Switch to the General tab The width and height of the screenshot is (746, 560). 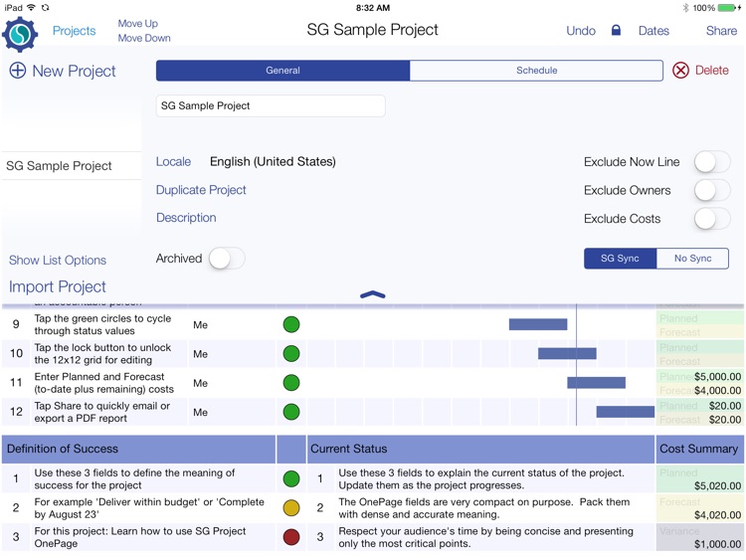[282, 71]
